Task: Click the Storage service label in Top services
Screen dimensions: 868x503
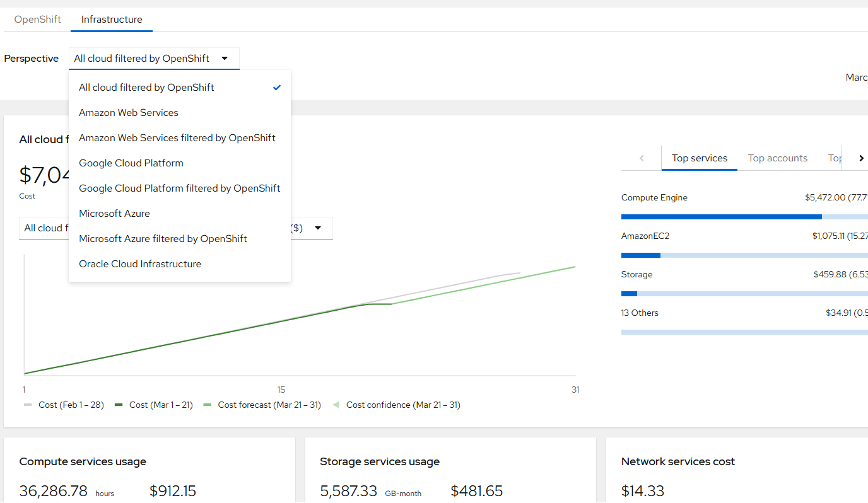Action: (637, 275)
